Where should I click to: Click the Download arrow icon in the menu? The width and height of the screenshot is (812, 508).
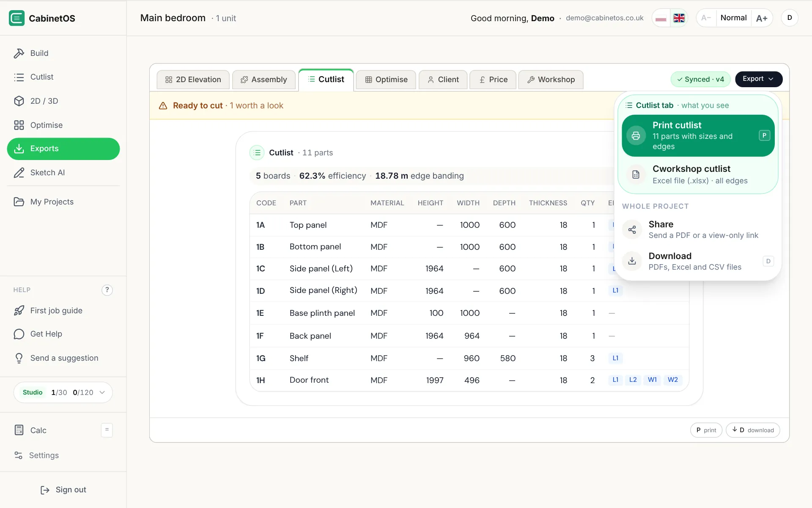click(x=632, y=261)
